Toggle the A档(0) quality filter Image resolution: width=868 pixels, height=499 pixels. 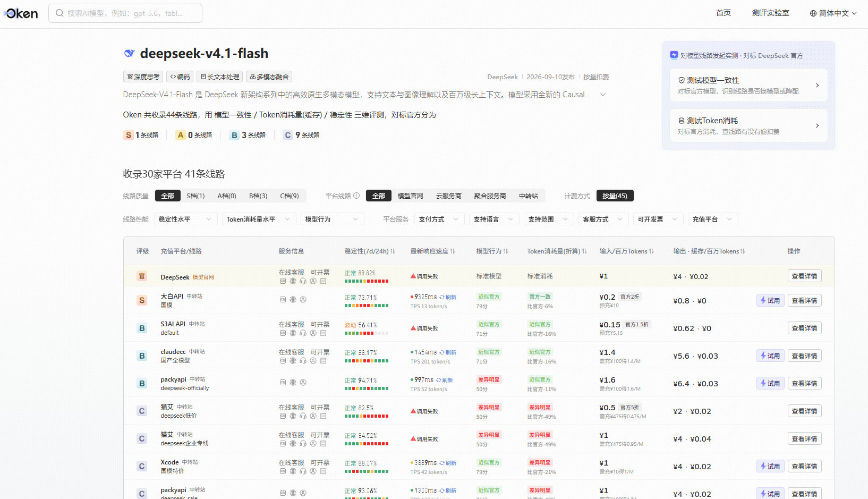click(x=227, y=196)
